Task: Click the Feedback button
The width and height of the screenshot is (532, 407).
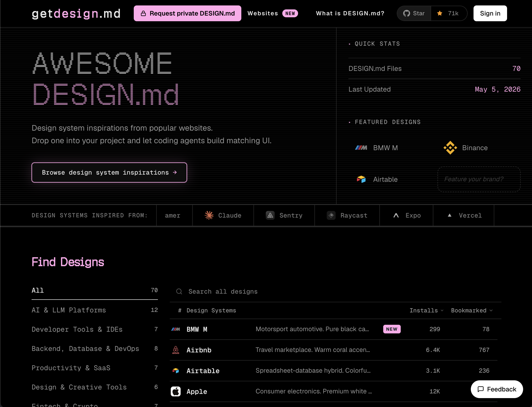Action: 497,389
